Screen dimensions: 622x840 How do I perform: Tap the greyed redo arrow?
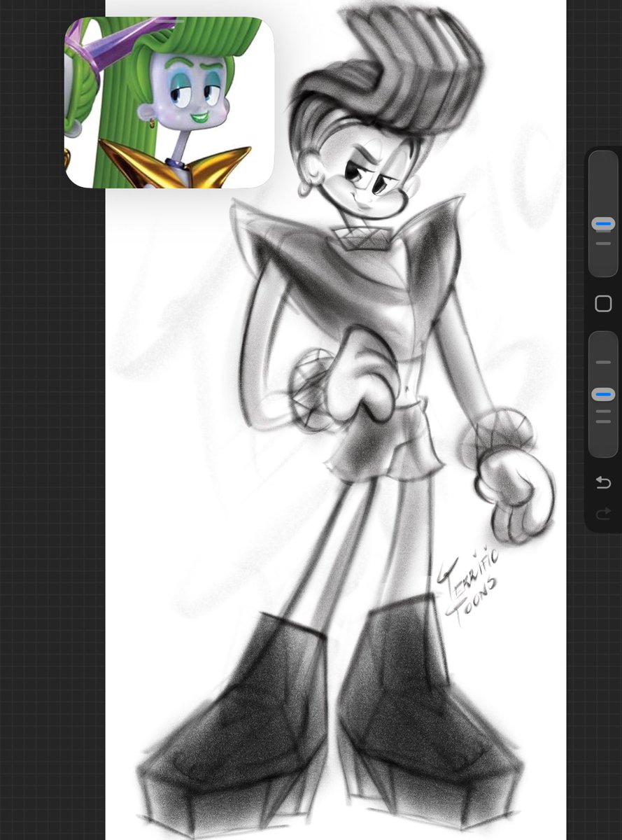point(603,514)
